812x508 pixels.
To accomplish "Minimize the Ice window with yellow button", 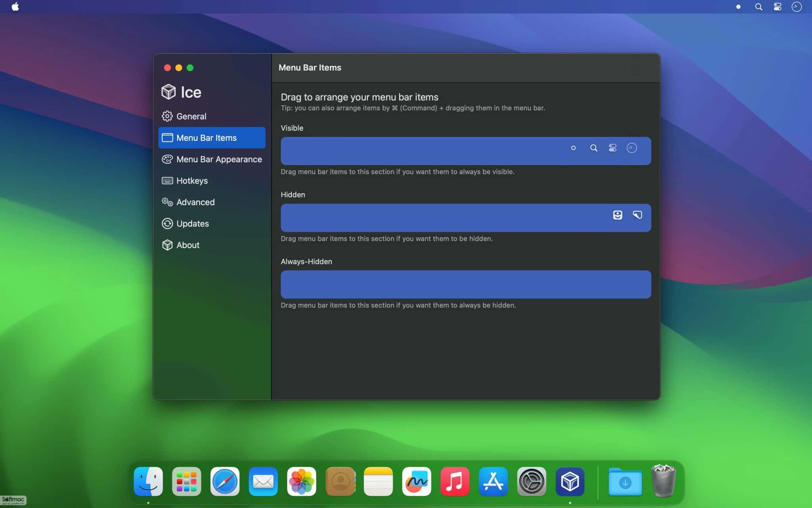I will tap(179, 68).
